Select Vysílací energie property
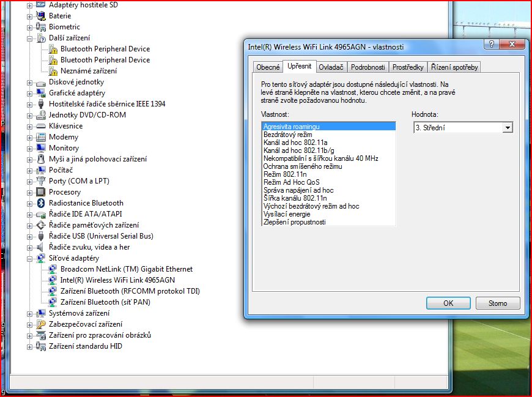The width and height of the screenshot is (532, 397). [329, 214]
